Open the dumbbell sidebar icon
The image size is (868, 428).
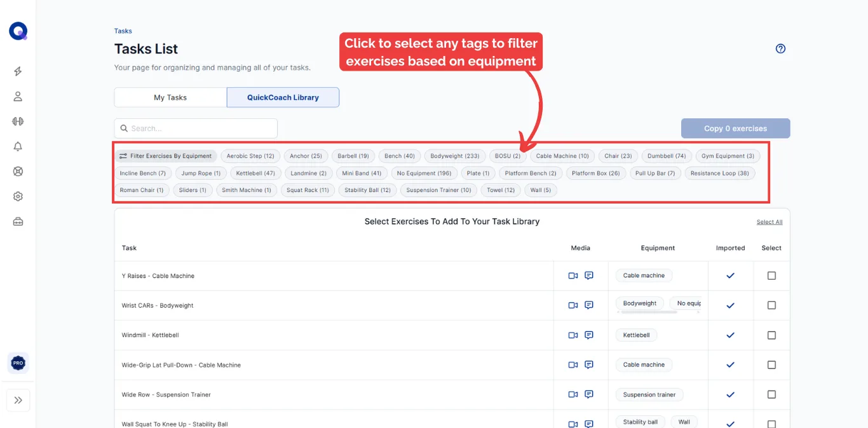pyautogui.click(x=18, y=121)
